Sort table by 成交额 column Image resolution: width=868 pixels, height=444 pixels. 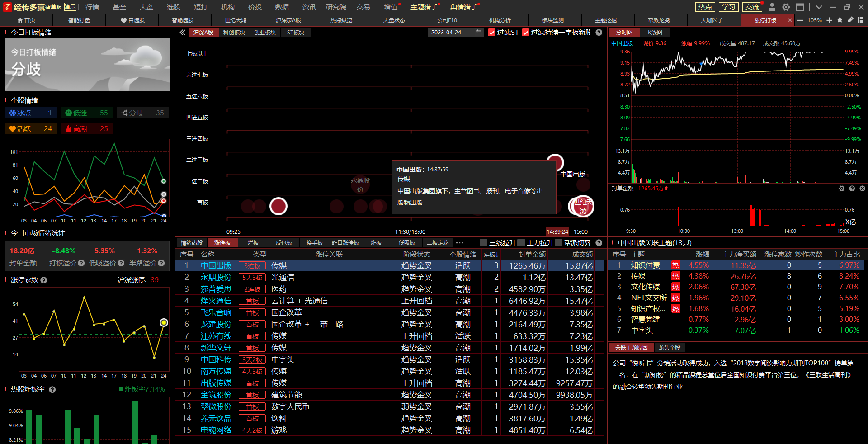(x=582, y=255)
